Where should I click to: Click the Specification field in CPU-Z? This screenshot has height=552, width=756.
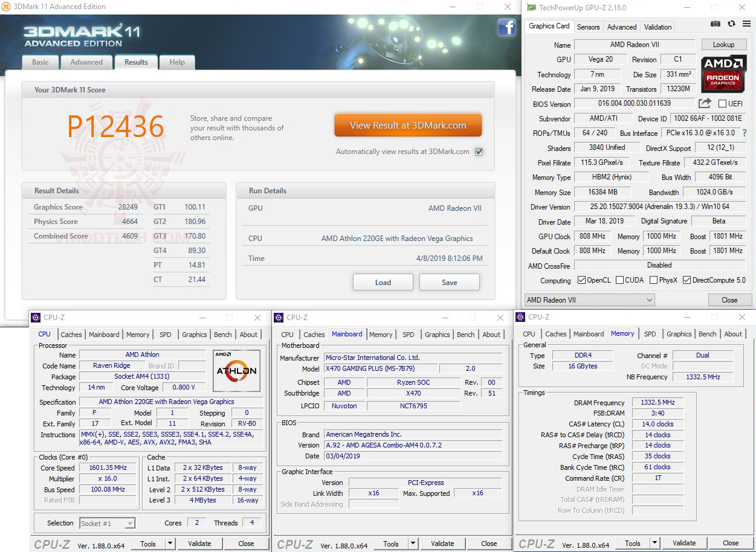pos(171,402)
